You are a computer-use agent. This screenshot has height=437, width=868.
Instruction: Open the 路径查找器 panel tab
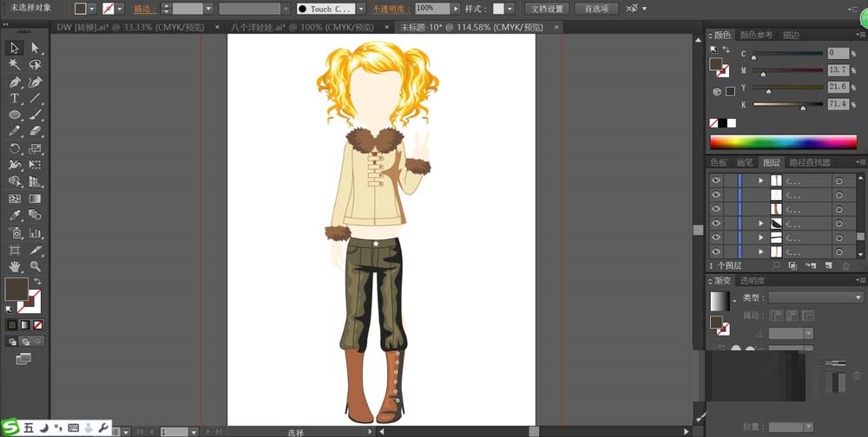808,162
